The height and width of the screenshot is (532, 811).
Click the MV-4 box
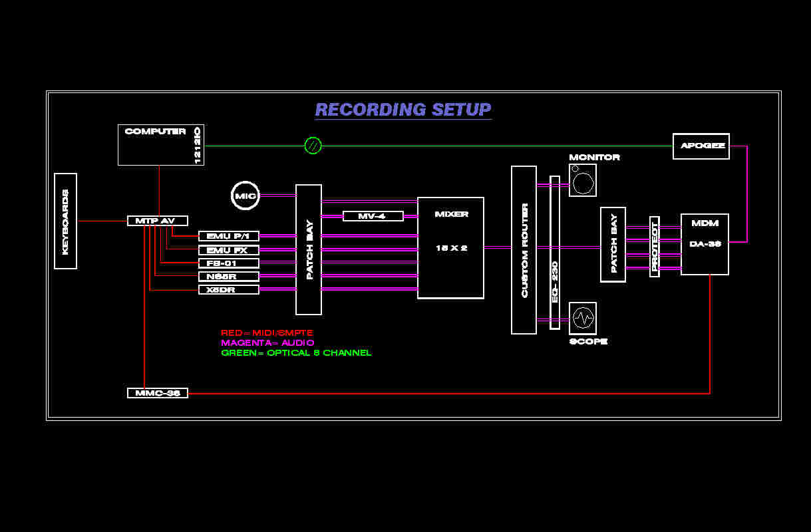click(x=373, y=216)
